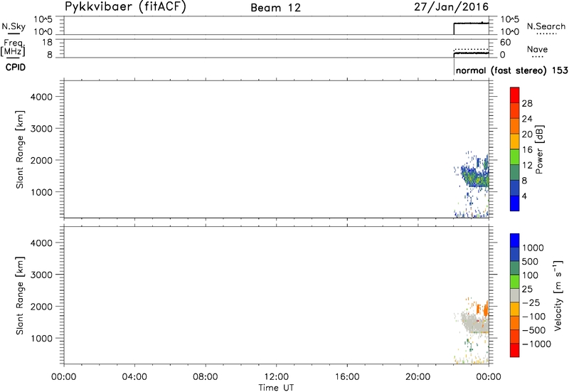Click the blue top swatch of Velocity colorbar
The width and height of the screenshot is (569, 392).
(514, 240)
